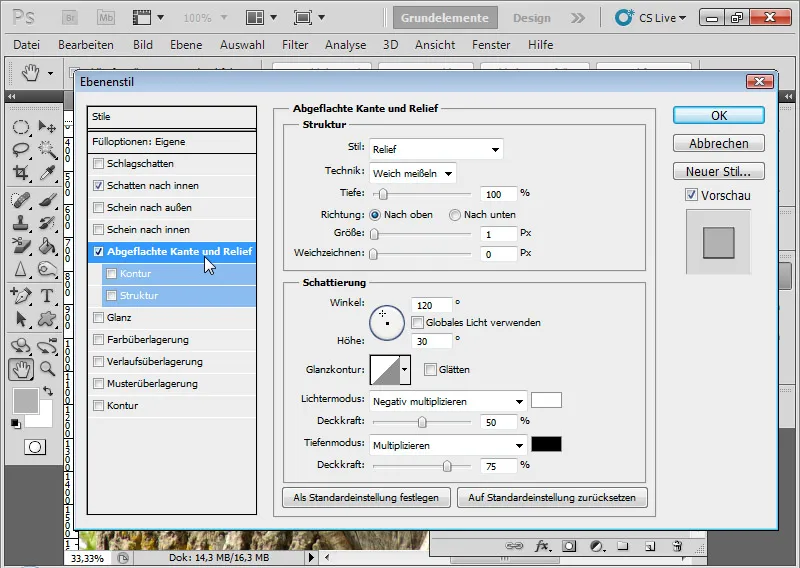This screenshot has width=800, height=568.
Task: Open the Fenster menu
Action: point(491,45)
